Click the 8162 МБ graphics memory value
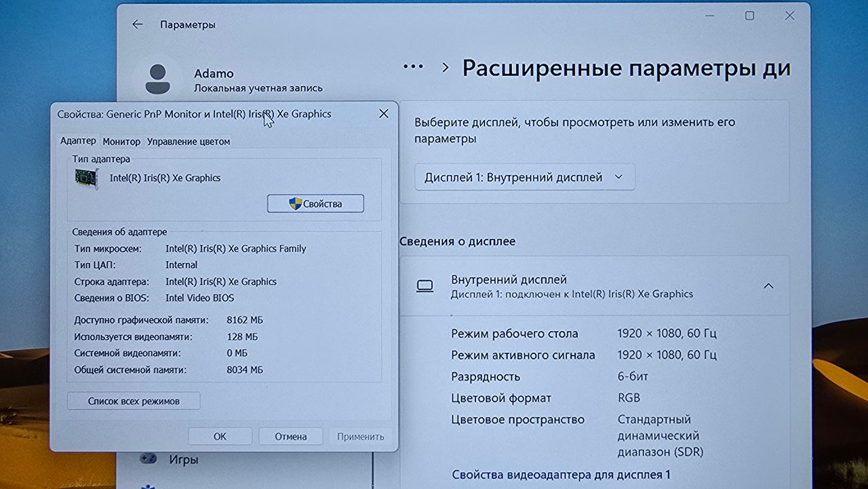The height and width of the screenshot is (489, 868). pos(245,319)
